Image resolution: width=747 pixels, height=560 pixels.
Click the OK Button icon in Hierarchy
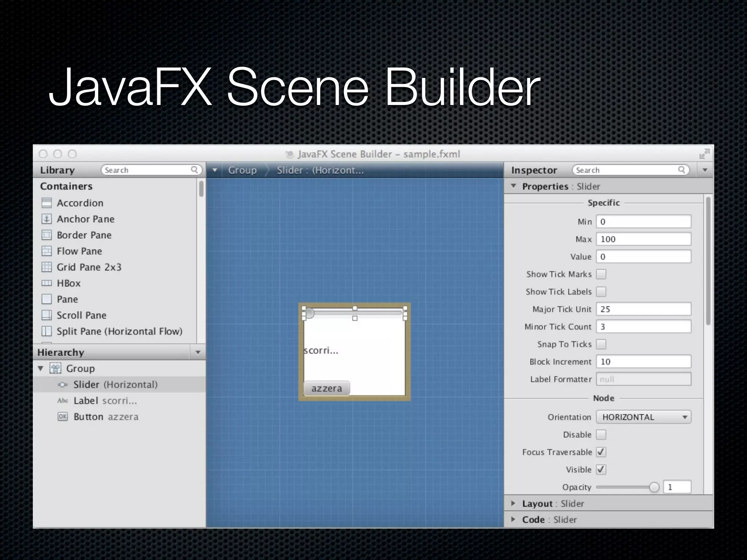click(63, 417)
